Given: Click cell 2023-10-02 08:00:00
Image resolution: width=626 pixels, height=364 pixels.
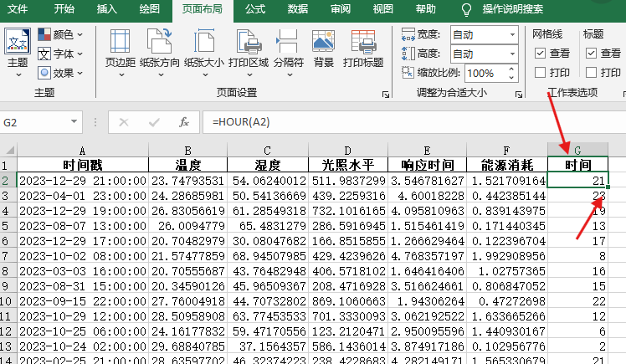Looking at the screenshot, I should coord(83,256).
